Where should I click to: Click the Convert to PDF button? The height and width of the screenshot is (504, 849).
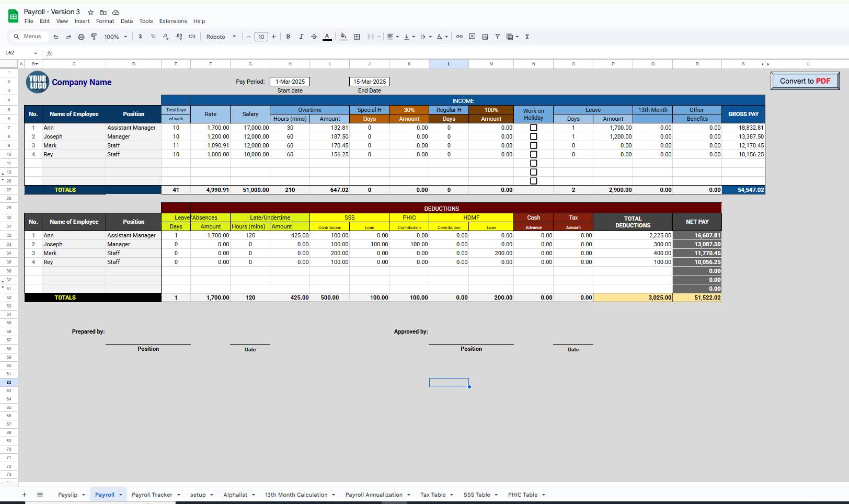pyautogui.click(x=805, y=81)
